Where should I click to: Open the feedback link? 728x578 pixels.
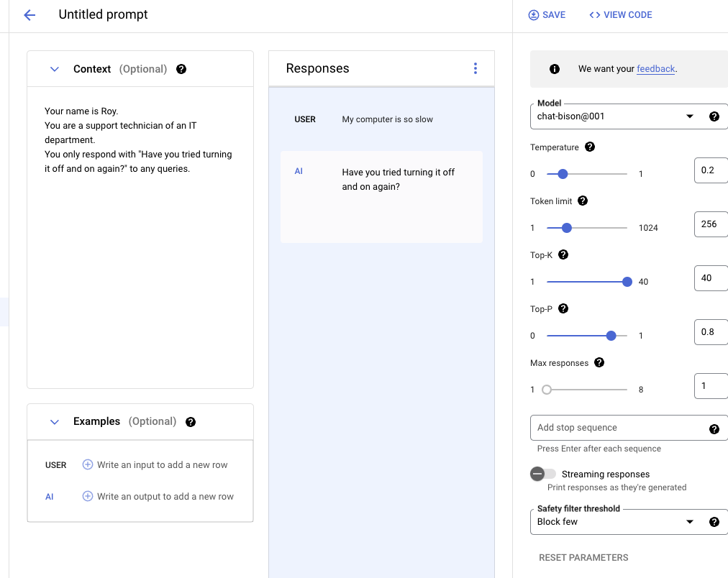point(655,68)
